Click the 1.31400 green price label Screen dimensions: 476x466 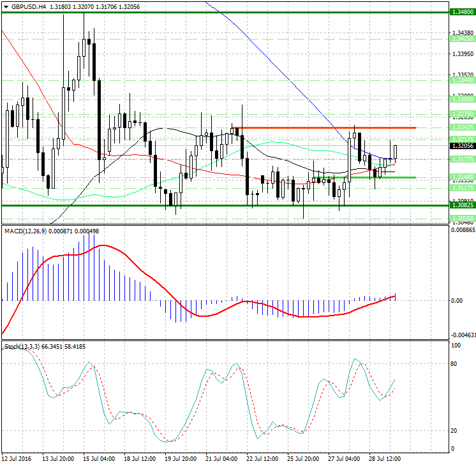pos(461,175)
